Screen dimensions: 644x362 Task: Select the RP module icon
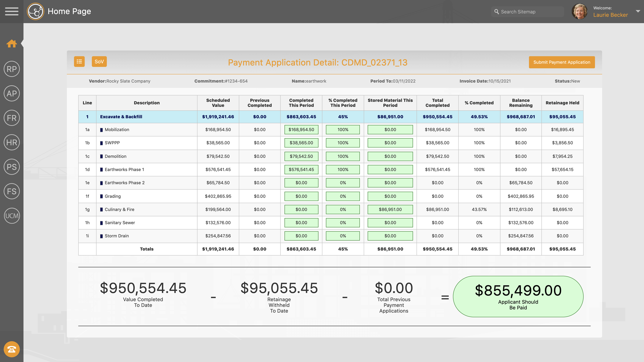(12, 69)
